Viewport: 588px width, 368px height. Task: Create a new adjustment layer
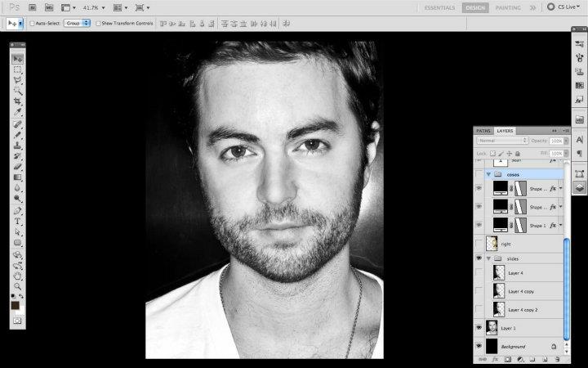point(519,359)
